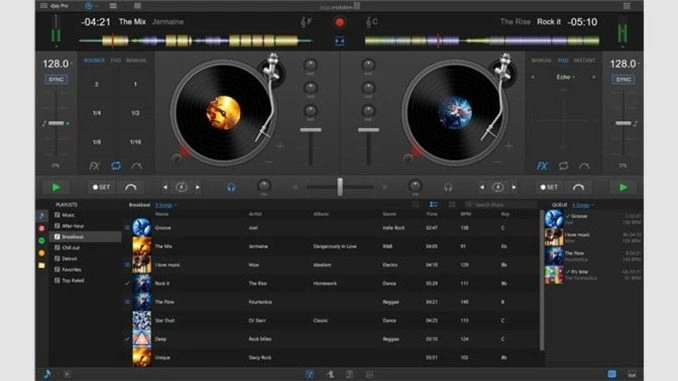
Task: Open the orange source icon in sidebar
Action: coord(42,253)
